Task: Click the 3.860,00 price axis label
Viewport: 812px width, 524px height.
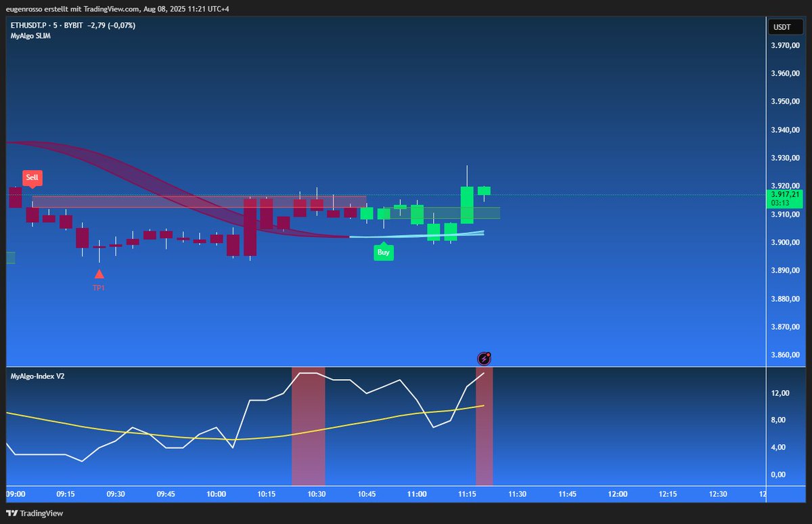Action: [785, 355]
